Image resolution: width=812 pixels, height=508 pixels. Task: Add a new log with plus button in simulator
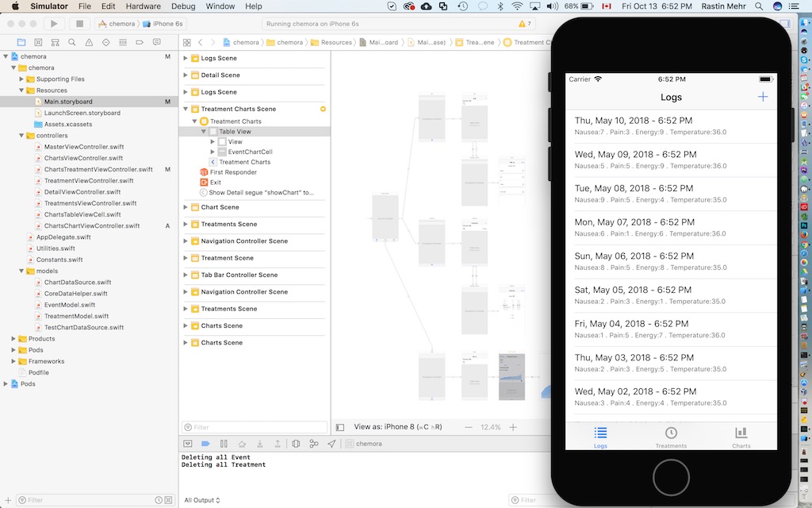(x=763, y=97)
